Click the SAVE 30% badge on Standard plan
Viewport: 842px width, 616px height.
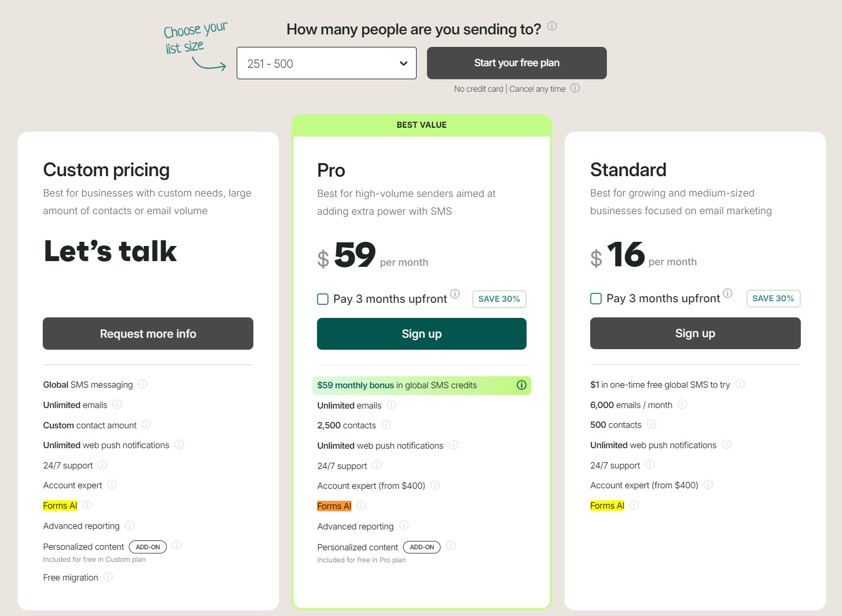pos(773,298)
